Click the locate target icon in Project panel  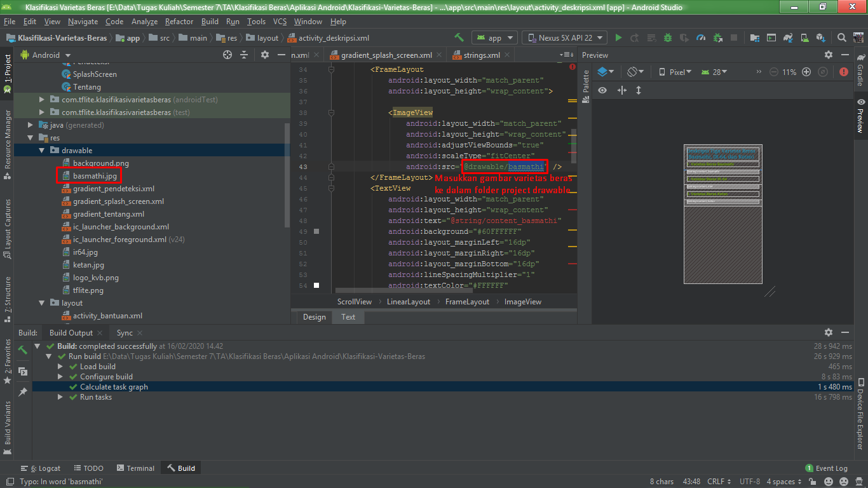pos(227,55)
